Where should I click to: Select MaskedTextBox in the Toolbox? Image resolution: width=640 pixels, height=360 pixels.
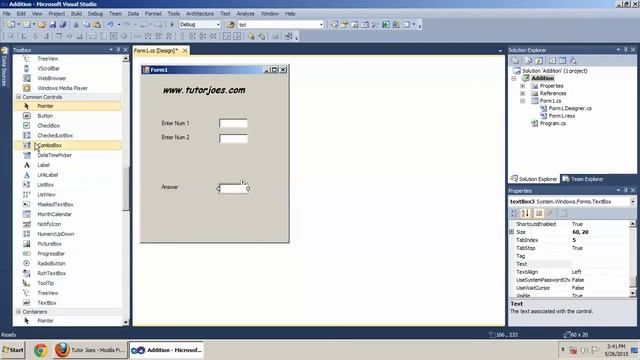tap(55, 204)
